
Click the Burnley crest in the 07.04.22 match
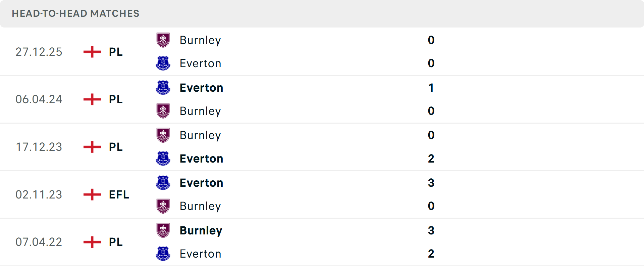click(x=163, y=230)
